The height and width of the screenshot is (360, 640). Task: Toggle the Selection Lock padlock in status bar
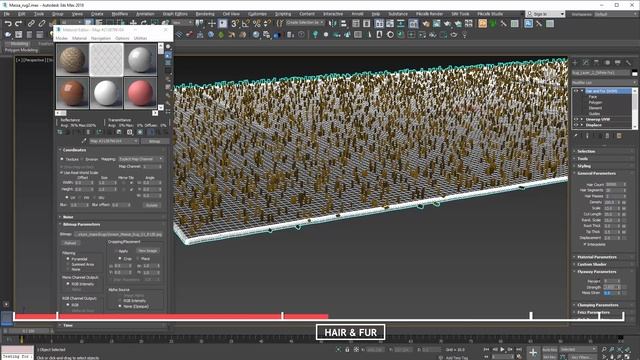click(x=347, y=350)
